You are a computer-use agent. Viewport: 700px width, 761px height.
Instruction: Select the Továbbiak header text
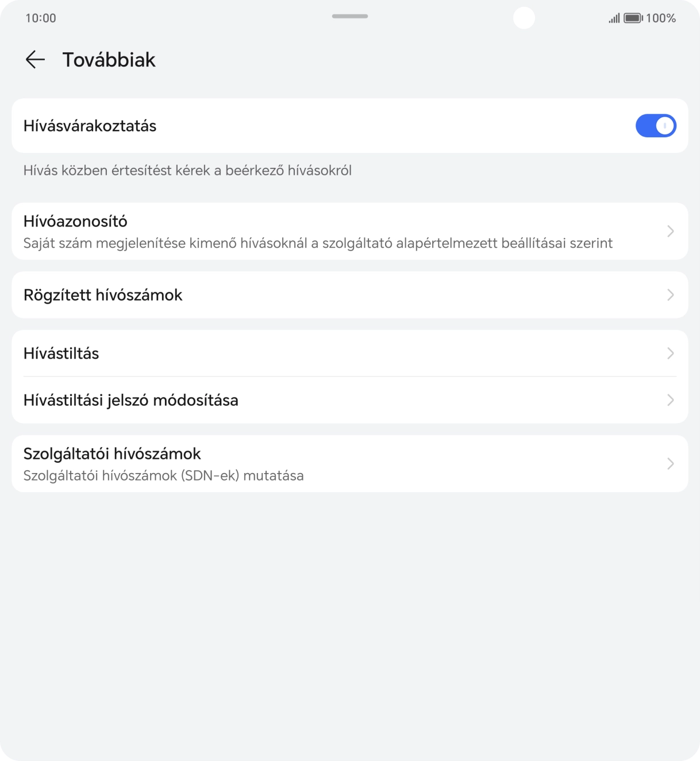[x=109, y=59]
